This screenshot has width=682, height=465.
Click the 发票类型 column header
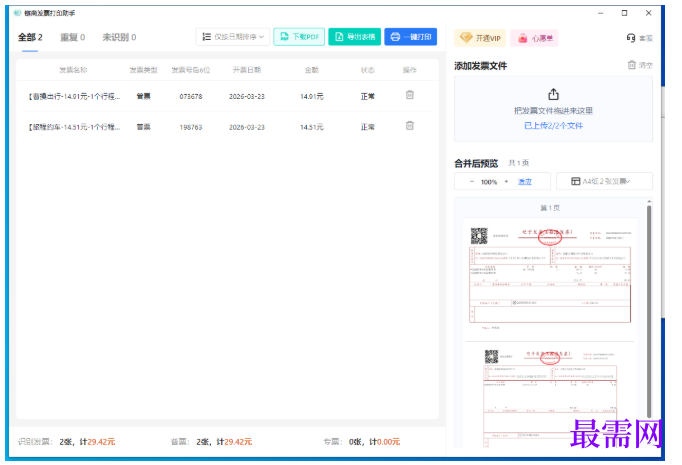point(143,70)
